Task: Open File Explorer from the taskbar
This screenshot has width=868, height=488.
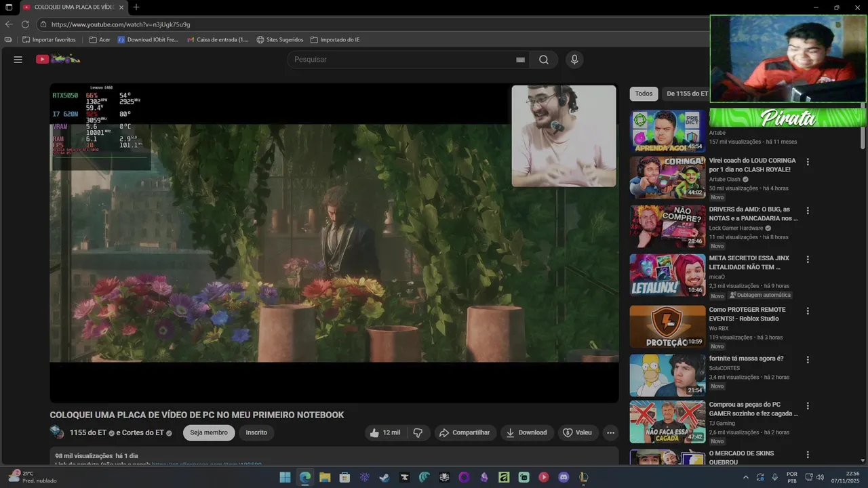Action: 325,477
